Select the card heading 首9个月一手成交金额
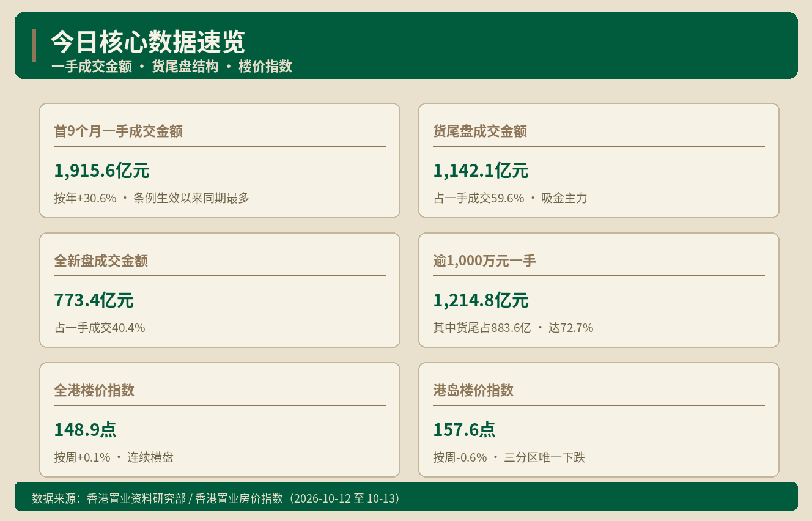 point(118,131)
